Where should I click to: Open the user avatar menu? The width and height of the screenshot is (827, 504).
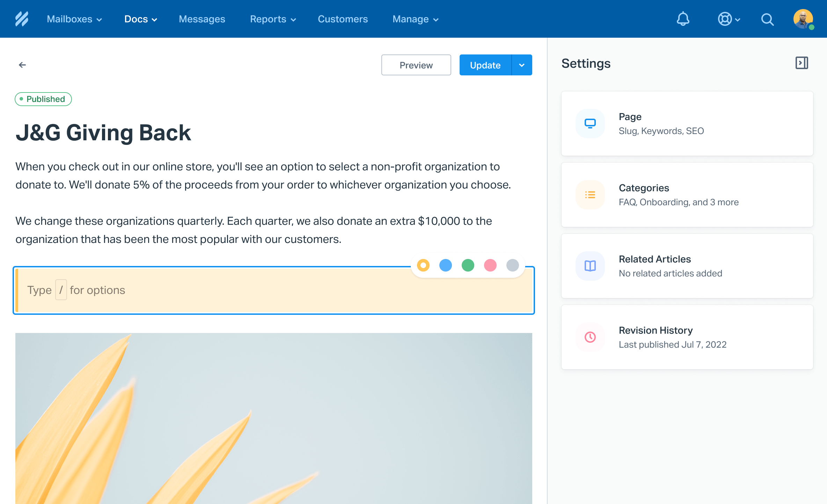click(803, 19)
